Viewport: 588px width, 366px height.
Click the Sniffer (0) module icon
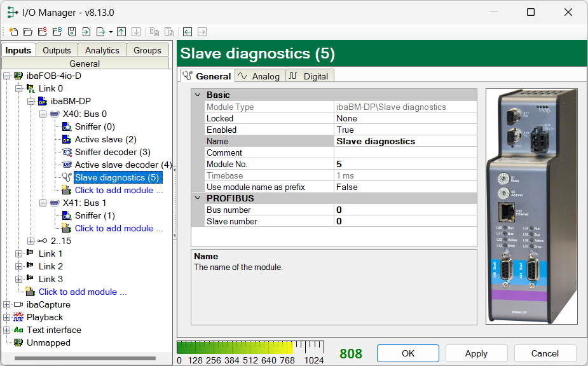click(x=67, y=126)
